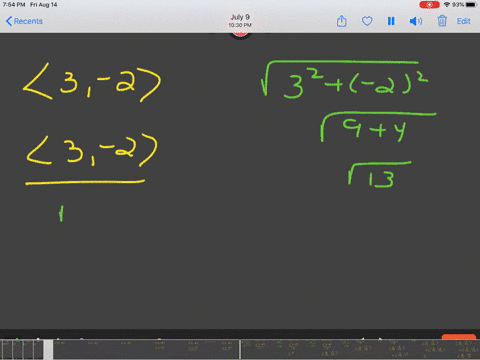The width and height of the screenshot is (480, 360).
Task: Tap the red screen recording indicator
Action: point(429,5)
